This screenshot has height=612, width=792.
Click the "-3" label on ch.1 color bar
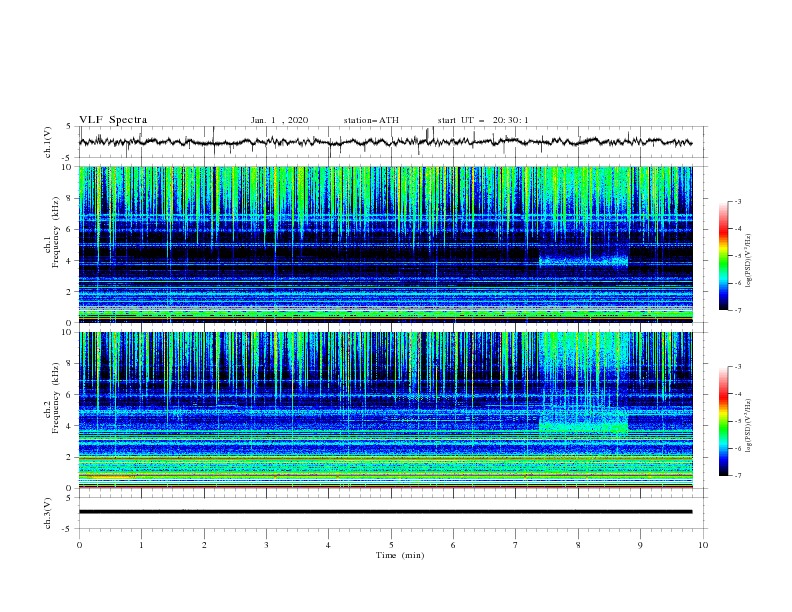point(737,201)
